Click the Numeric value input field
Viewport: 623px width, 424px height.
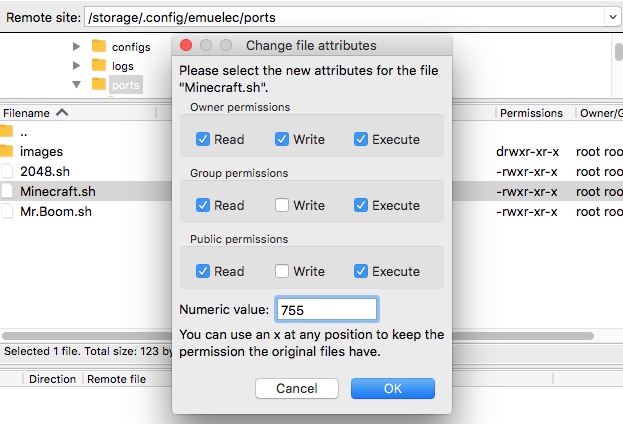[327, 310]
